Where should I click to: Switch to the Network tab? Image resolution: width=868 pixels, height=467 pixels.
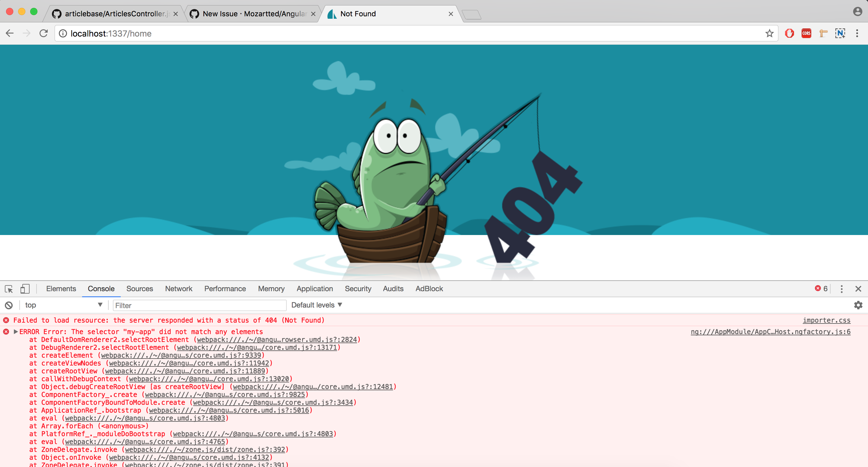pyautogui.click(x=179, y=289)
